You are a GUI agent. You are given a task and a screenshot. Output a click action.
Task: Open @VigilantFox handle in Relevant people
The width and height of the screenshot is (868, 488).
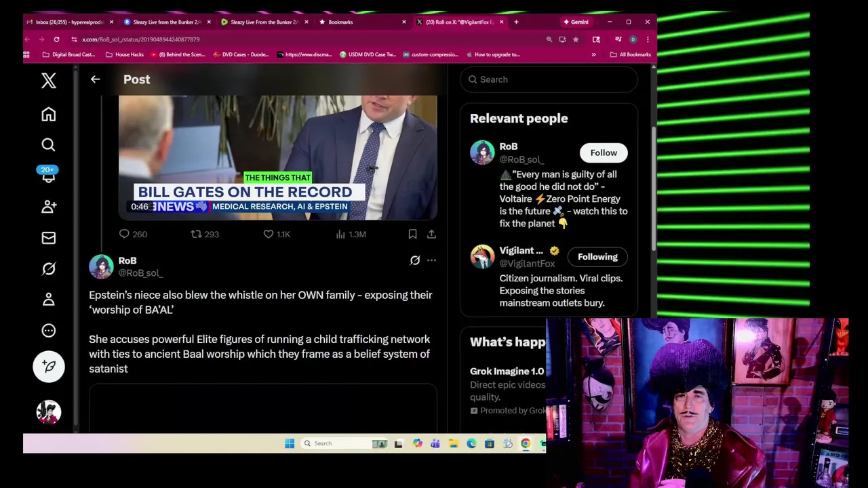(527, 263)
